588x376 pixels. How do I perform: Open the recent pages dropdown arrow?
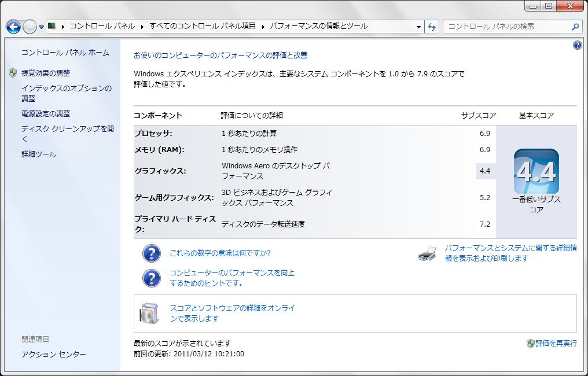[41, 27]
